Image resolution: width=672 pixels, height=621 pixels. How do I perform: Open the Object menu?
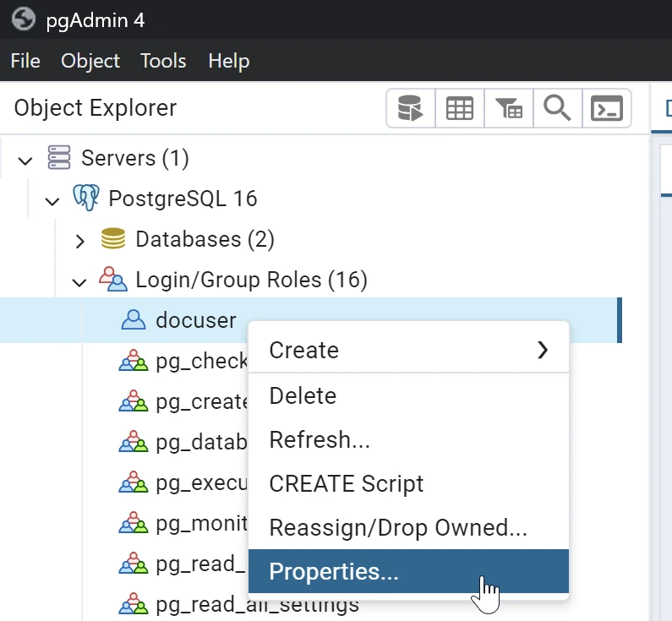click(90, 61)
